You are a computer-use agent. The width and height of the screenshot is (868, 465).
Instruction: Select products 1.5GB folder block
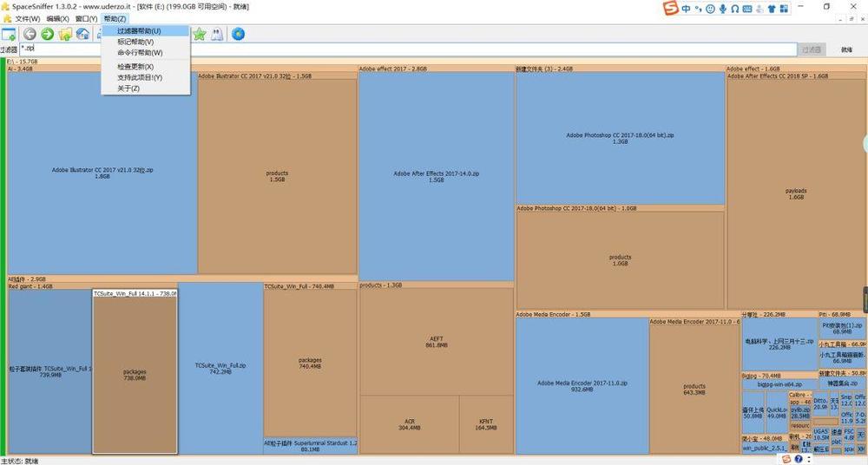click(x=277, y=176)
